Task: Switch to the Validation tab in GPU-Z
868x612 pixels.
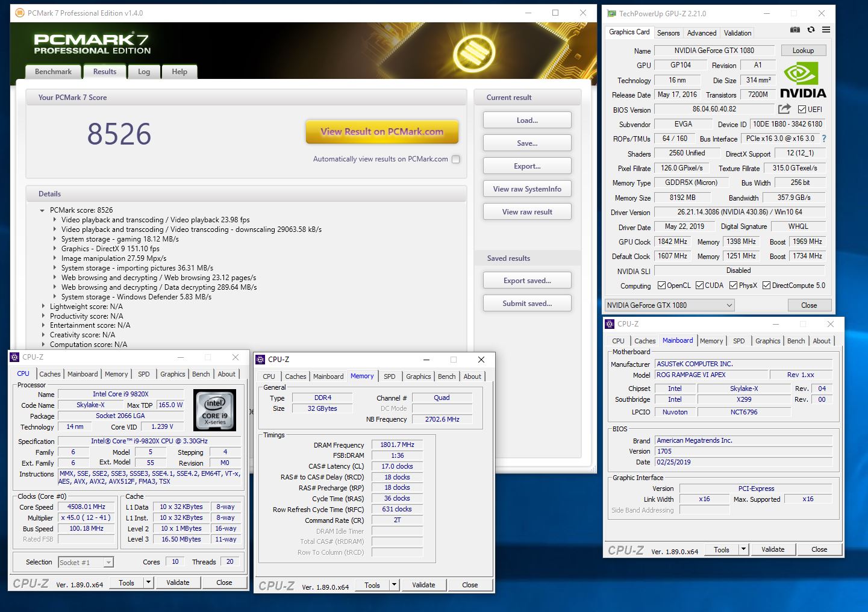Action: pos(737,33)
